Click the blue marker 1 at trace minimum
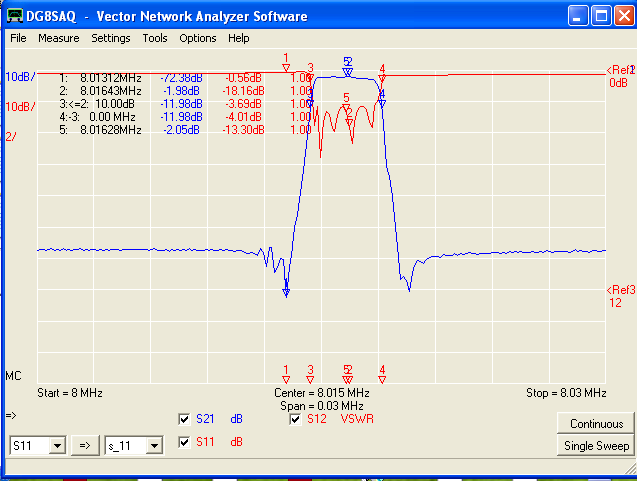637x481 pixels. pos(286,292)
